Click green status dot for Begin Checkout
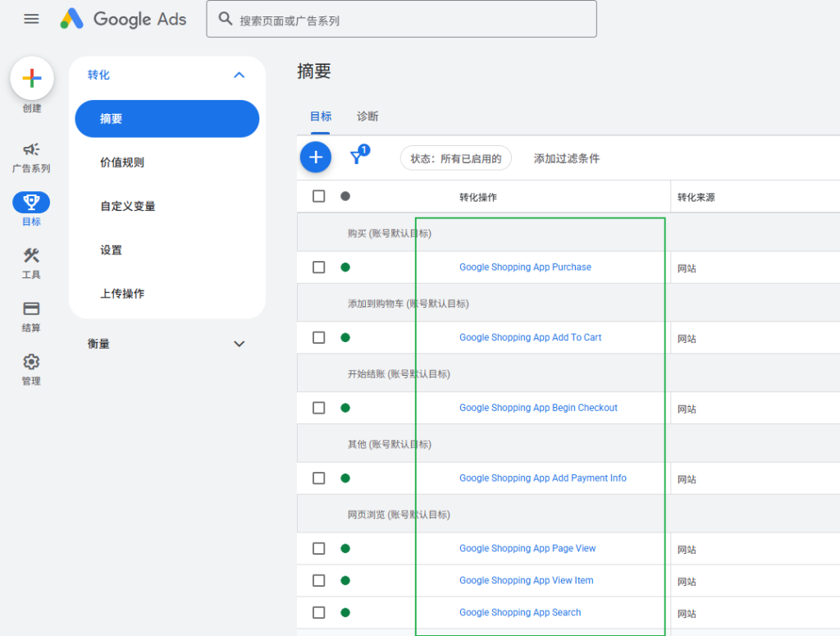The height and width of the screenshot is (636, 840). pyautogui.click(x=345, y=408)
